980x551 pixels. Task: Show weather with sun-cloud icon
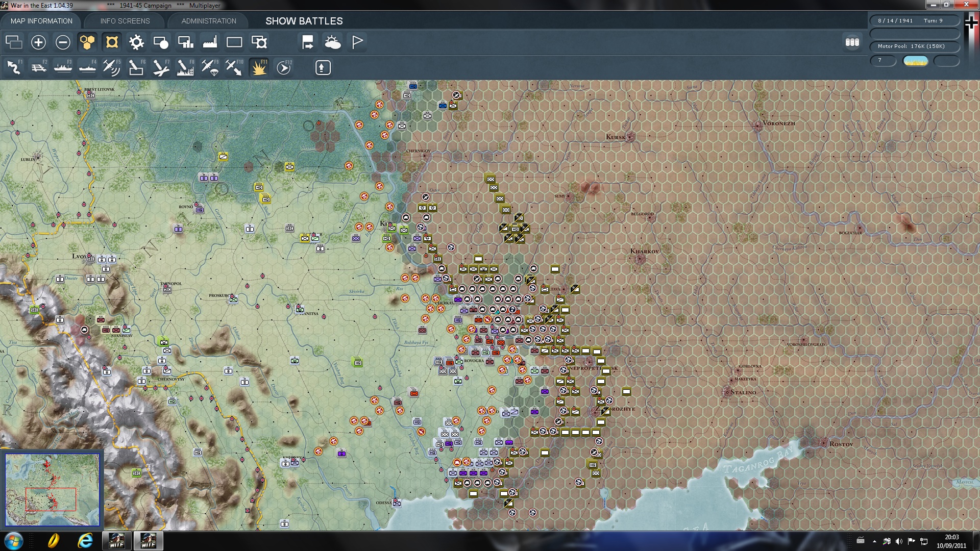(x=332, y=42)
